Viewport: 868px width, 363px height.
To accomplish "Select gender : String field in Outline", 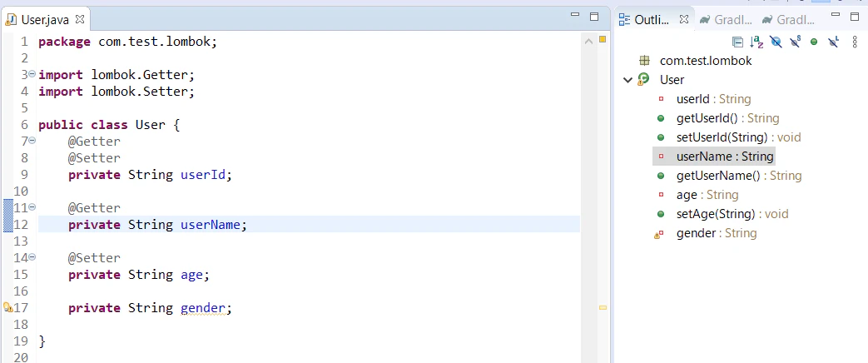I will click(x=717, y=233).
